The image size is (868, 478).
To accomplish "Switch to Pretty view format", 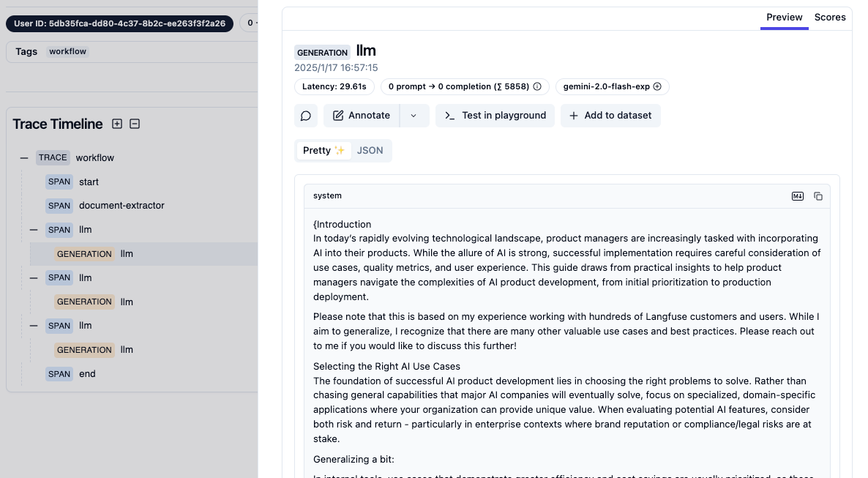I will (323, 150).
